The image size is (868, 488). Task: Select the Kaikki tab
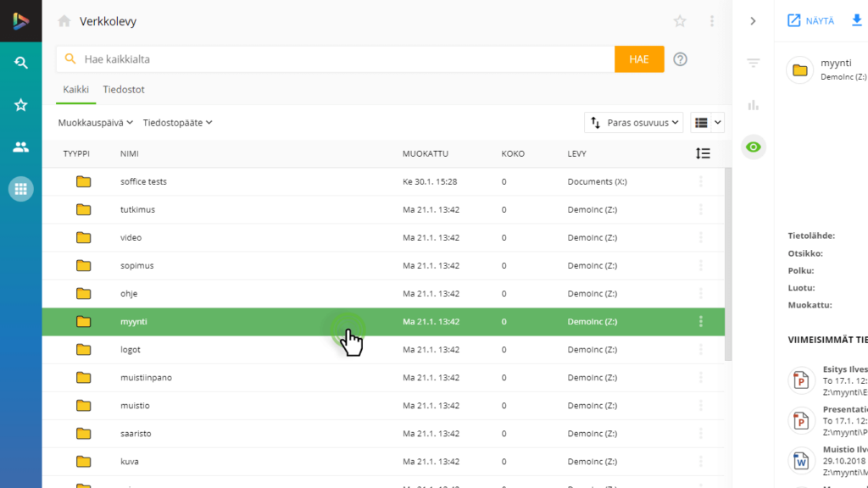[x=75, y=89]
